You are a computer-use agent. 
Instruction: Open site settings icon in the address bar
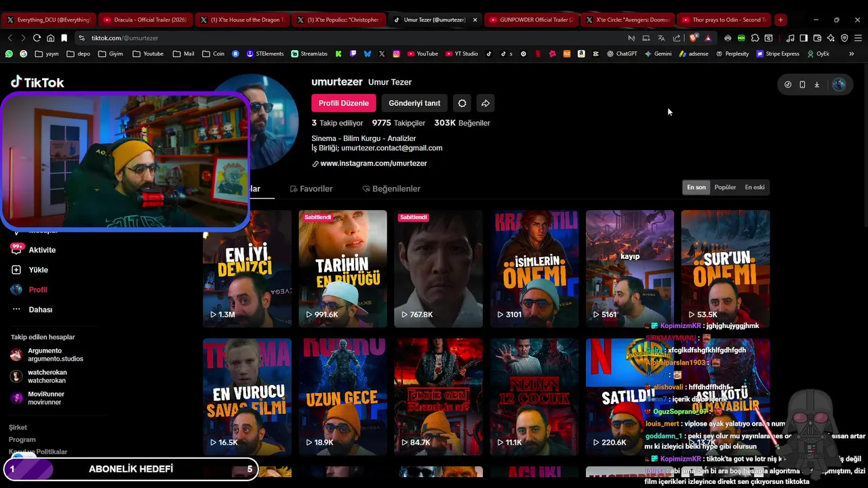pos(82,38)
